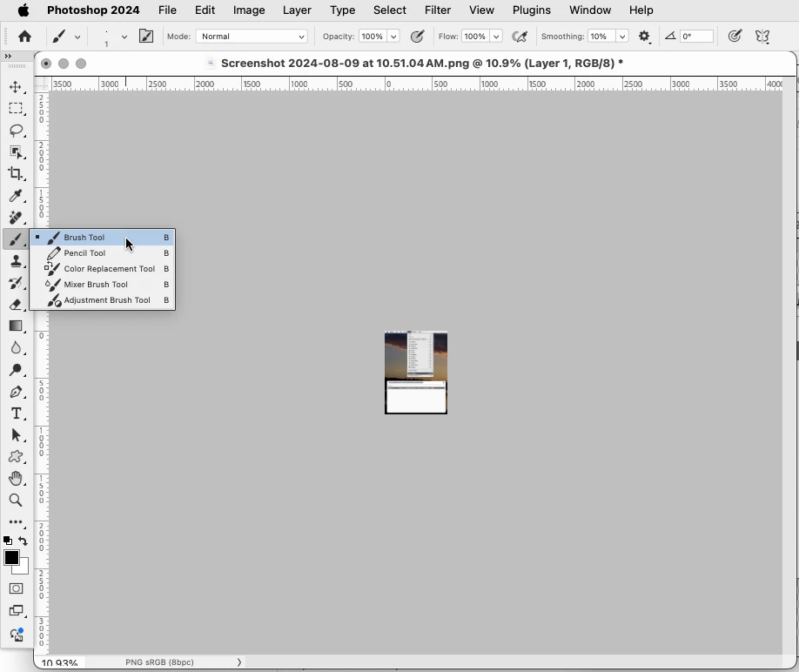Select the Rectangular Marquee tool
799x672 pixels.
coord(16,109)
